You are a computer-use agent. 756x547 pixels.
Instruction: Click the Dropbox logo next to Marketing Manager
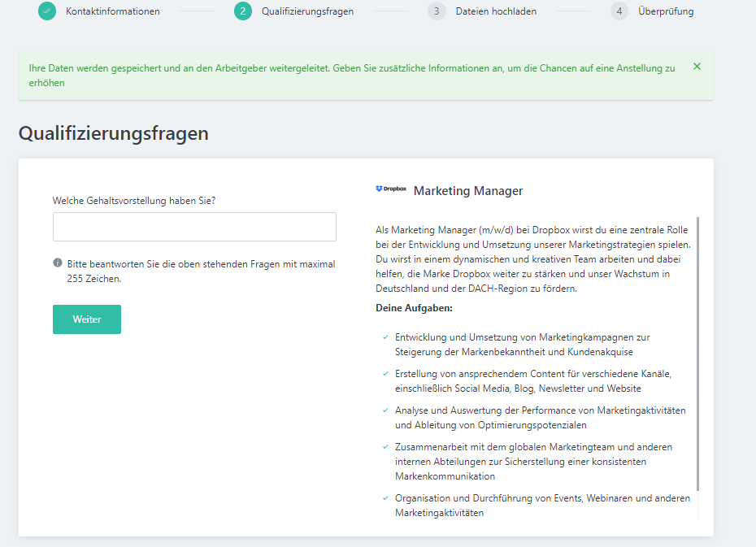point(391,189)
